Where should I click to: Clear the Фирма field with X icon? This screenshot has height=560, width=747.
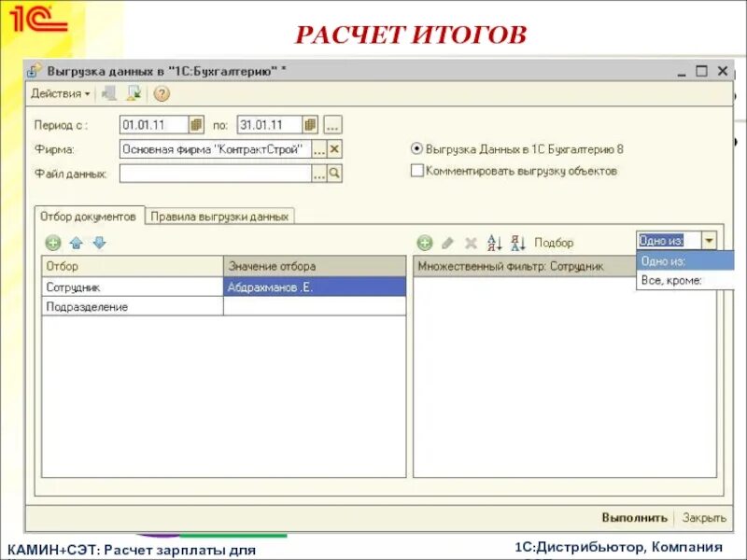tap(334, 149)
